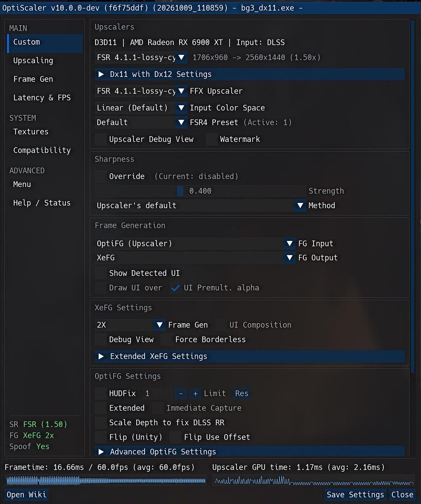Image resolution: width=421 pixels, height=504 pixels.
Task: Click the HUDFix Limit Res button
Action: click(241, 393)
